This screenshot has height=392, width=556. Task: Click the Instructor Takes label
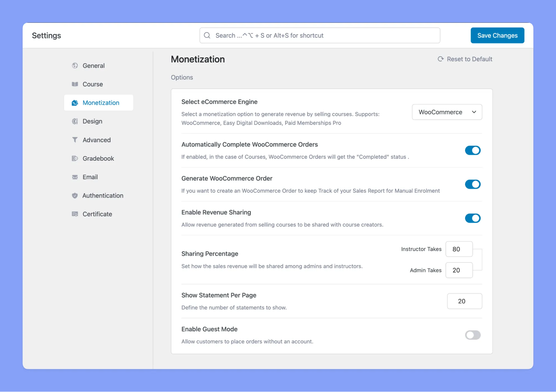pyautogui.click(x=421, y=249)
